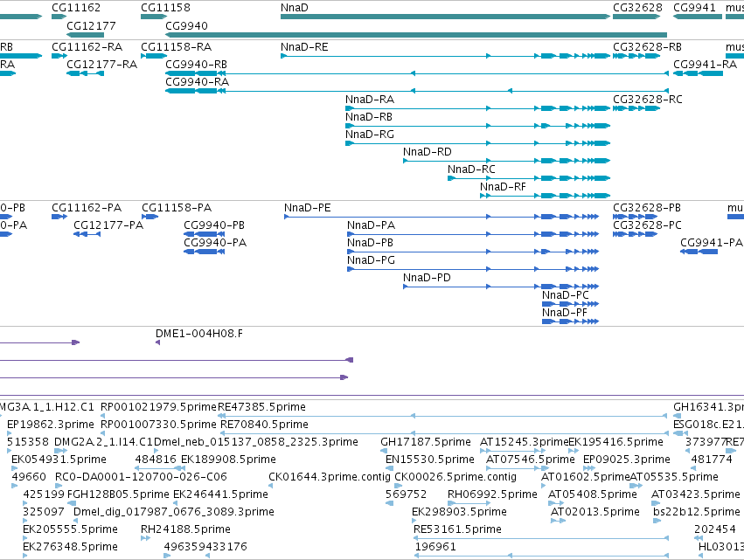Select the CG12177 gene feature
The image size is (744, 560).
86,35
